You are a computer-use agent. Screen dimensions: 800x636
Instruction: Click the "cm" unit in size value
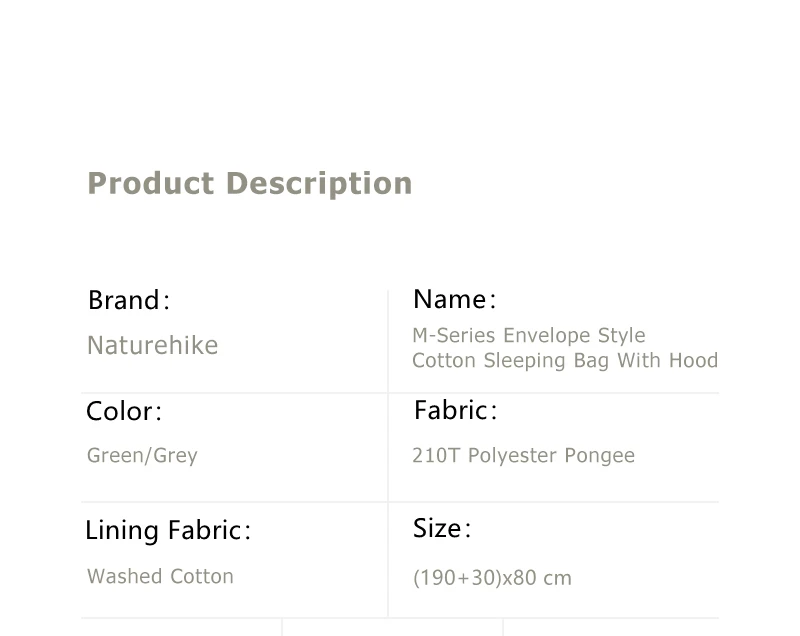click(x=558, y=578)
